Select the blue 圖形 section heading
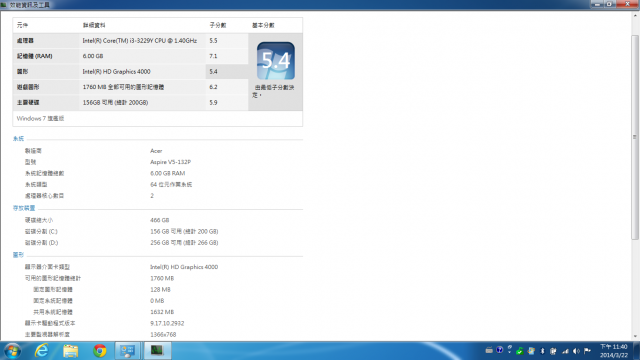 (18, 255)
